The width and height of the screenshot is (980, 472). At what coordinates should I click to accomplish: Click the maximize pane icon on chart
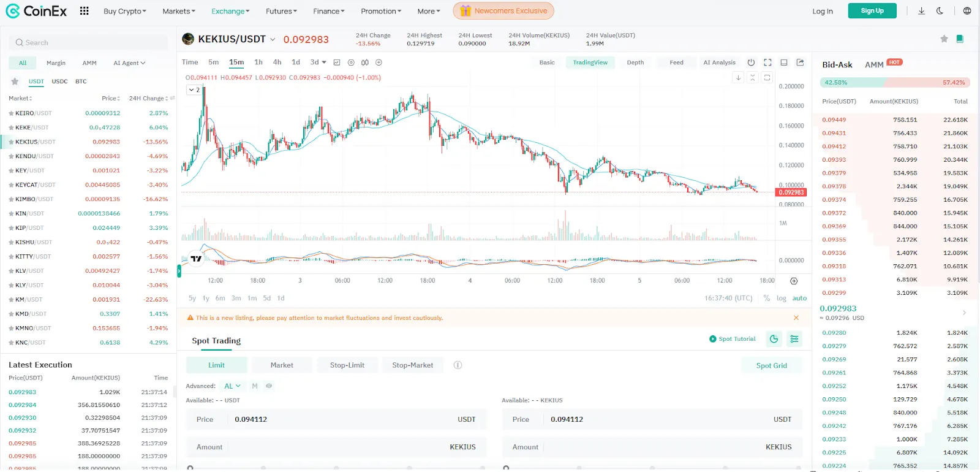pos(767,77)
